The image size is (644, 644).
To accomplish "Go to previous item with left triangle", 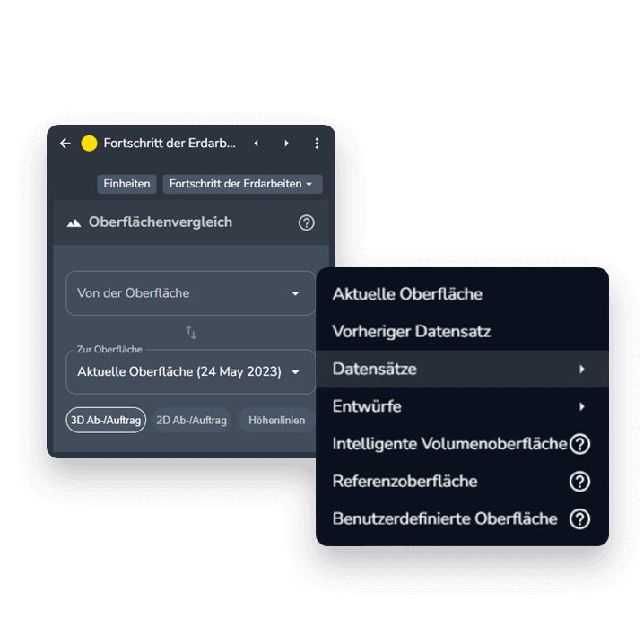I will pyautogui.click(x=257, y=144).
